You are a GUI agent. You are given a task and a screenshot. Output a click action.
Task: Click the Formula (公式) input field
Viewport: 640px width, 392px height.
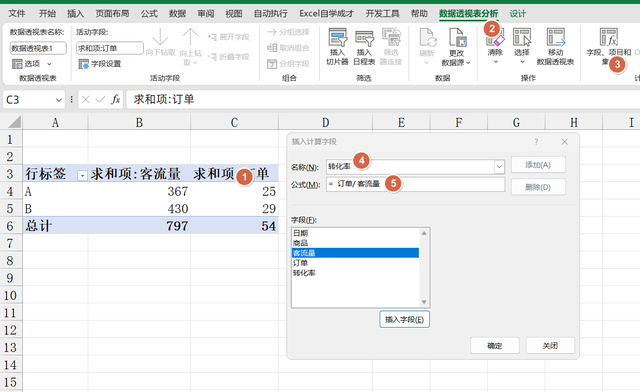pos(416,184)
